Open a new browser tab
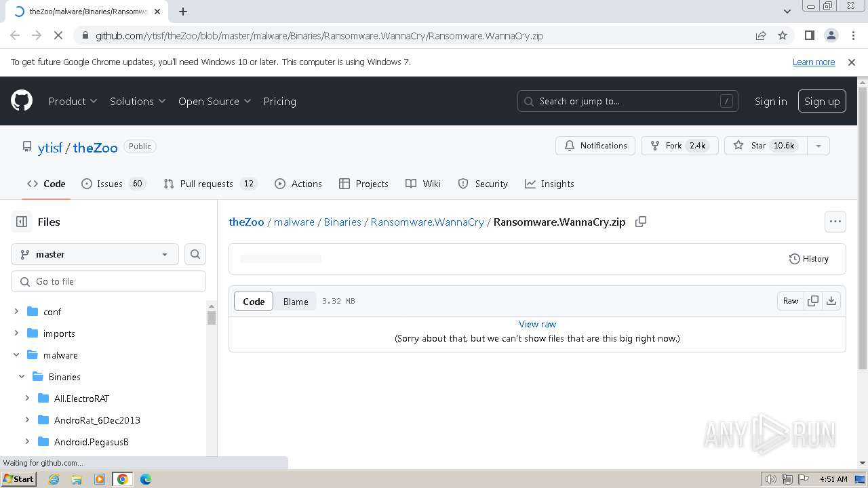Screen dimensions: 868x488 point(183,12)
